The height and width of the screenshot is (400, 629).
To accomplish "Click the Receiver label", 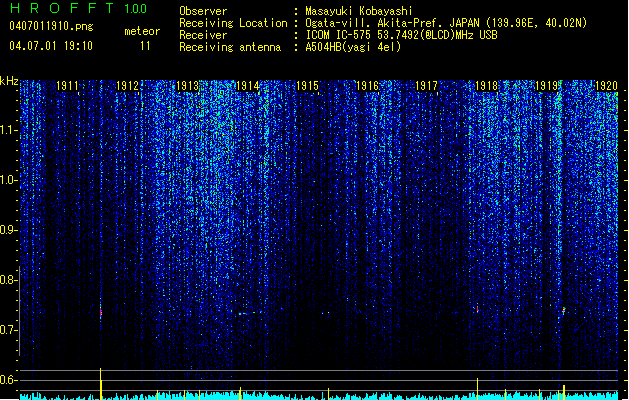I will (203, 35).
